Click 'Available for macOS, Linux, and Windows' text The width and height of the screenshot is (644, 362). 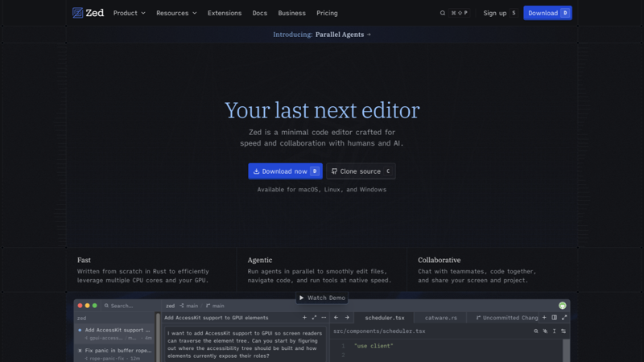tap(321, 190)
